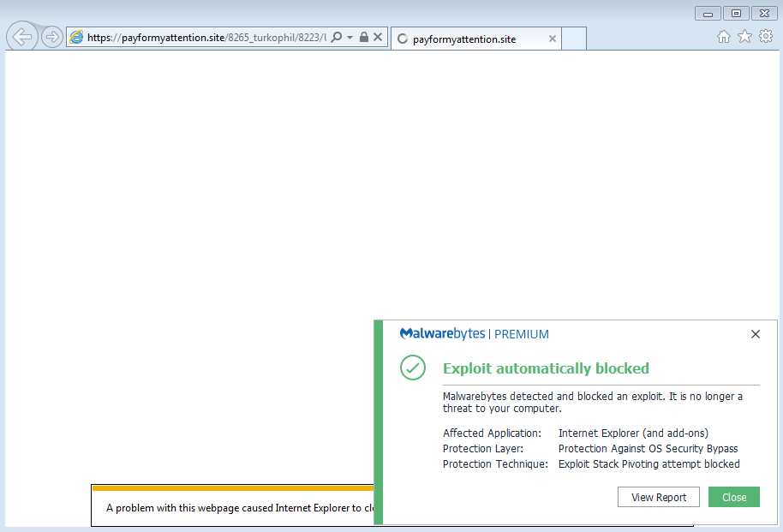This screenshot has height=532, width=783.
Task: Go forward with the browser Forward arrow
Action: 51,37
